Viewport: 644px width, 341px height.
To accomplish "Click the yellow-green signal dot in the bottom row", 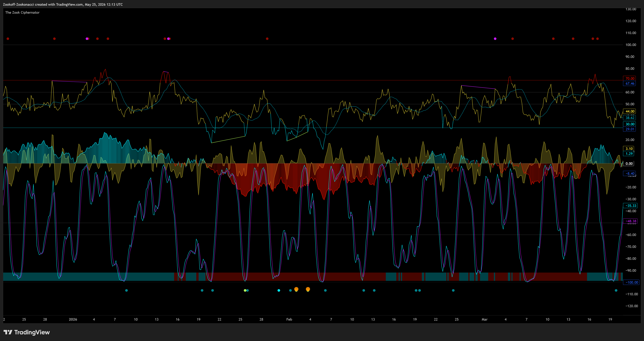I will pyautogui.click(x=245, y=291).
